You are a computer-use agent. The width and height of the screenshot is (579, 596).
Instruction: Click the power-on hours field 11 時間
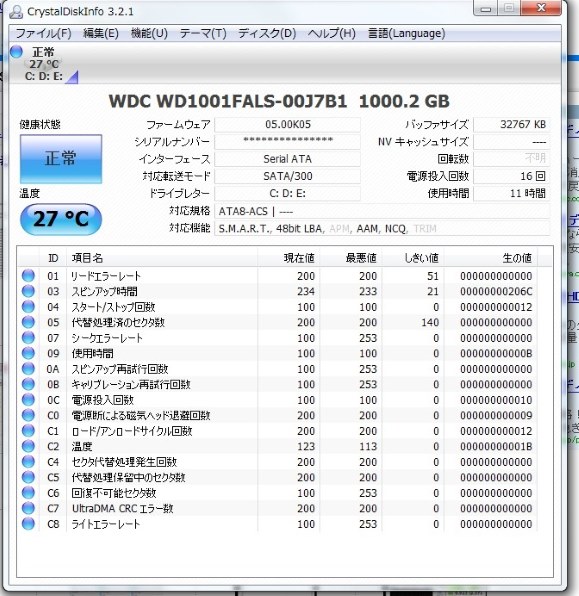tap(511, 193)
